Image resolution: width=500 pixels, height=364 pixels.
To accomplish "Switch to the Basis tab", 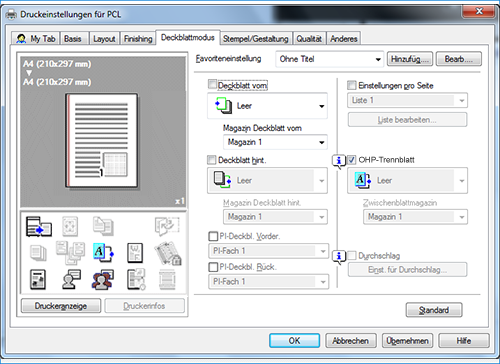I will click(x=73, y=39).
